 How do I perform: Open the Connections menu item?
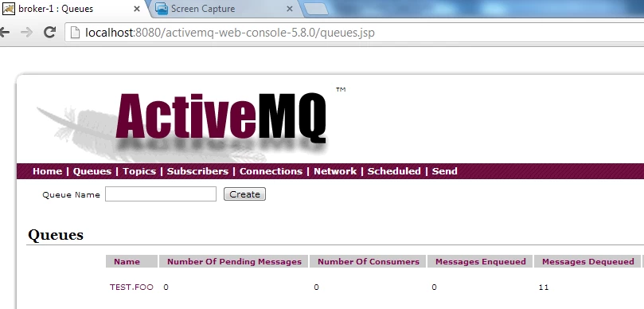coord(271,171)
